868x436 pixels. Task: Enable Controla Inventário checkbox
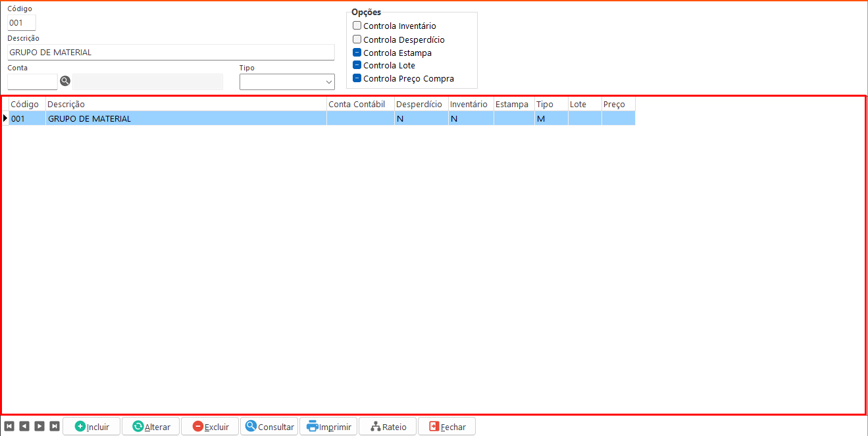357,26
